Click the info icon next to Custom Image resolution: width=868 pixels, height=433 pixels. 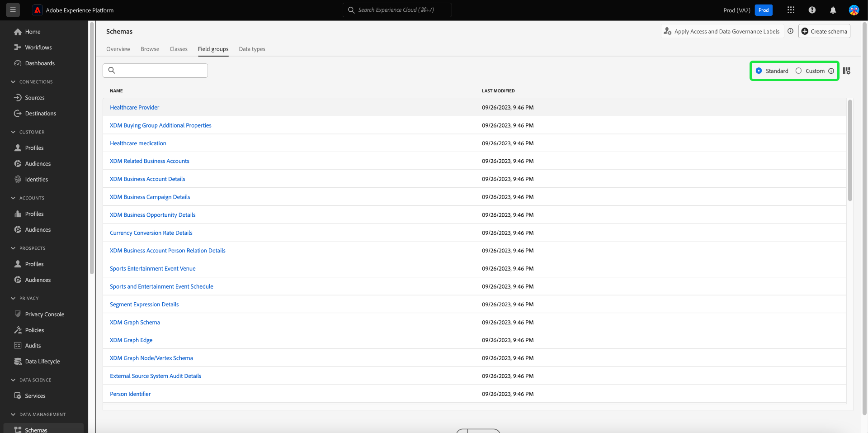point(831,71)
